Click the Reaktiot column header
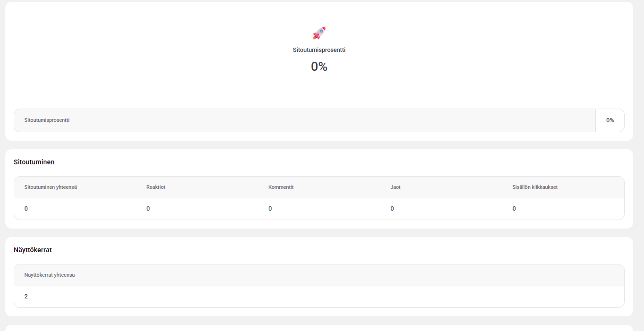Screen dimensions: 644x331 tap(156, 187)
